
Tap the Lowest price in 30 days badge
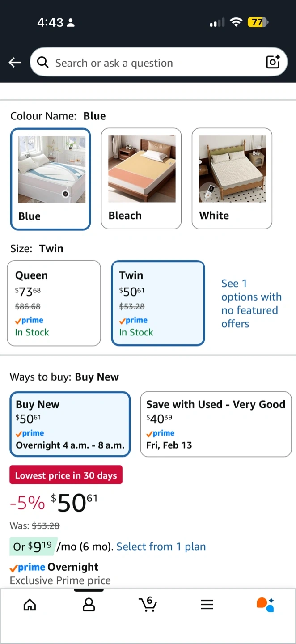[x=66, y=475]
